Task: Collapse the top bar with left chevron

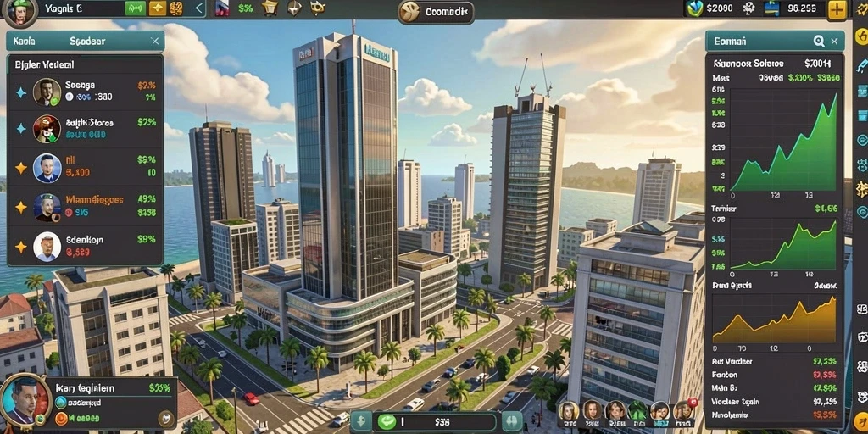Action: click(x=199, y=8)
